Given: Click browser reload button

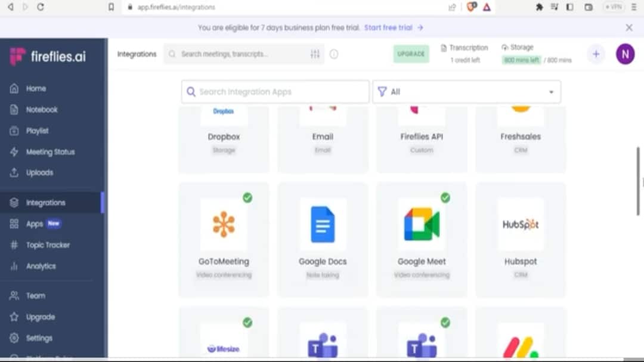Looking at the screenshot, I should [41, 7].
